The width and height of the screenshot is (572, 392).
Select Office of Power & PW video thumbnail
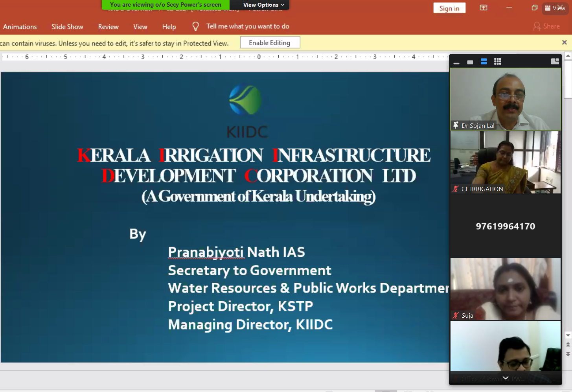(506, 352)
